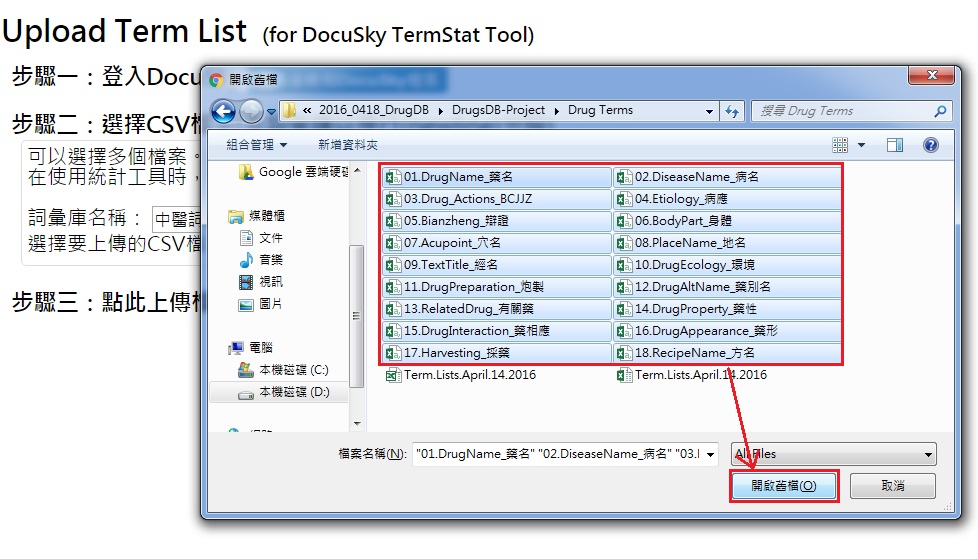
Task: Select 本機磁碟 (D:) drive
Action: point(279,392)
